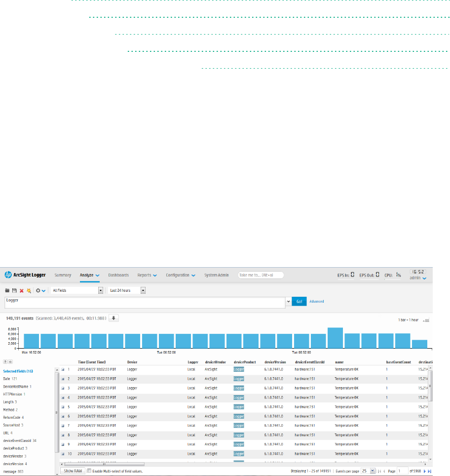Focus the search query box containing Logger

(145, 303)
